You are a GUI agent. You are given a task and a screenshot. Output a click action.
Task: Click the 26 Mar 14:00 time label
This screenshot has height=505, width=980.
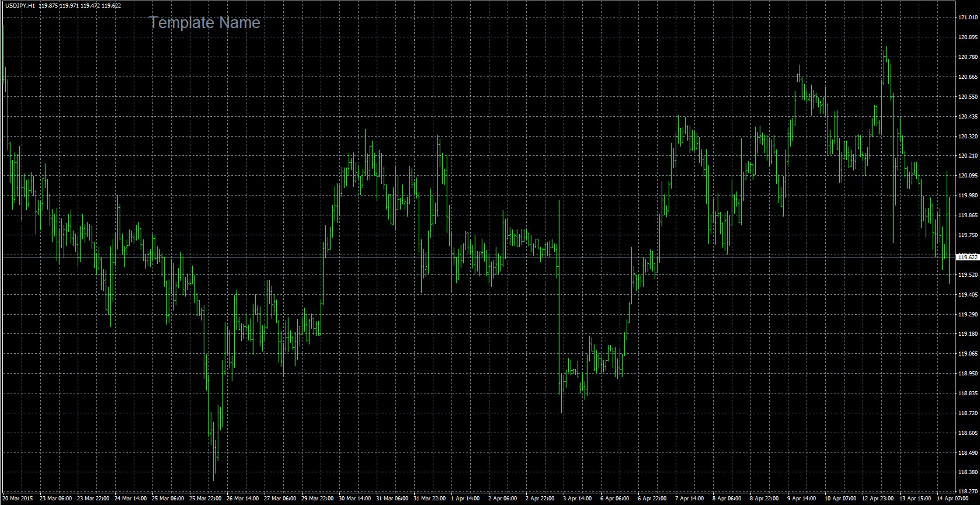(242, 499)
